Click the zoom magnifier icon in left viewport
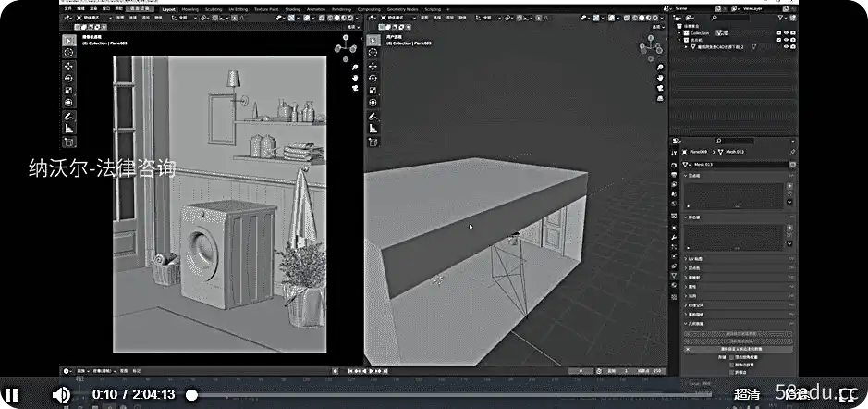Screen dimensions: 868x409 (355, 68)
